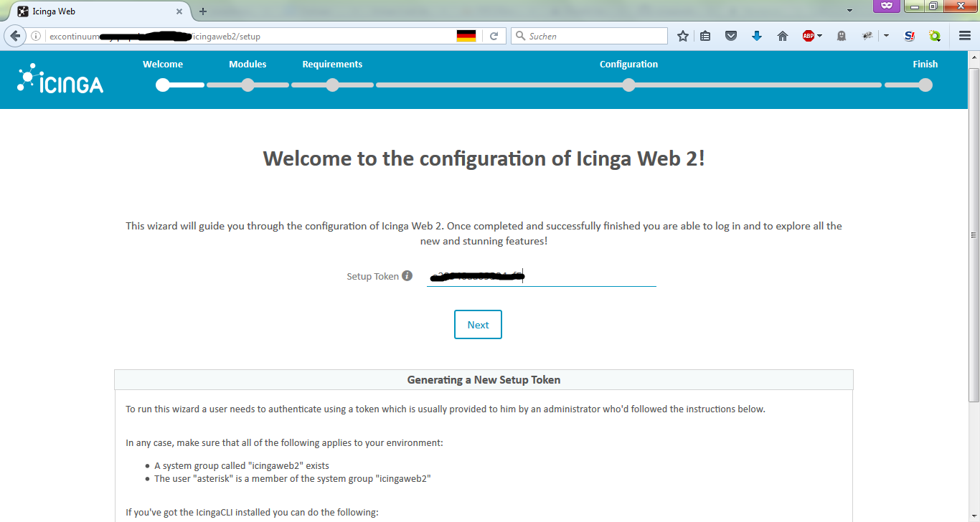List all tabs dropdown arrow
The height and width of the screenshot is (522, 980).
point(849,11)
